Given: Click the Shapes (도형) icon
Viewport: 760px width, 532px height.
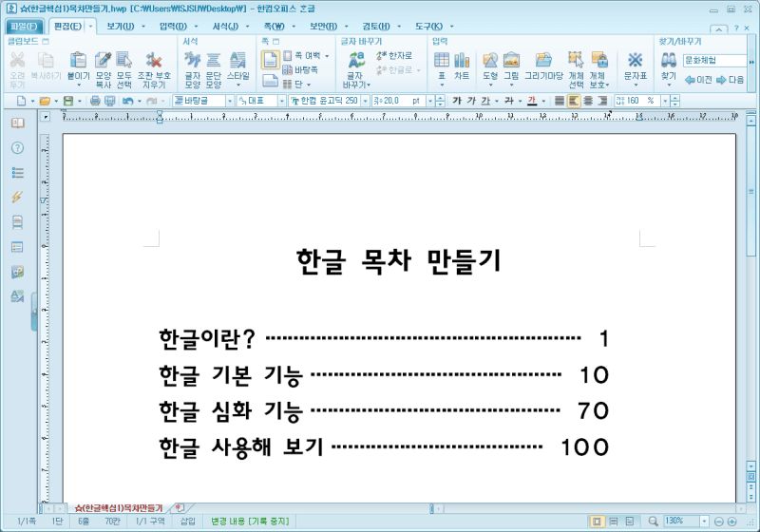Looking at the screenshot, I should 490,60.
